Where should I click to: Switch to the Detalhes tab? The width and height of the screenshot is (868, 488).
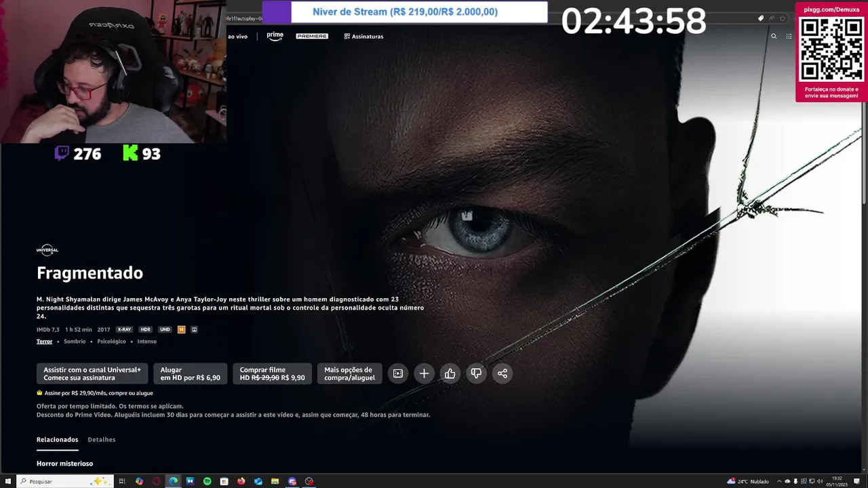click(102, 440)
